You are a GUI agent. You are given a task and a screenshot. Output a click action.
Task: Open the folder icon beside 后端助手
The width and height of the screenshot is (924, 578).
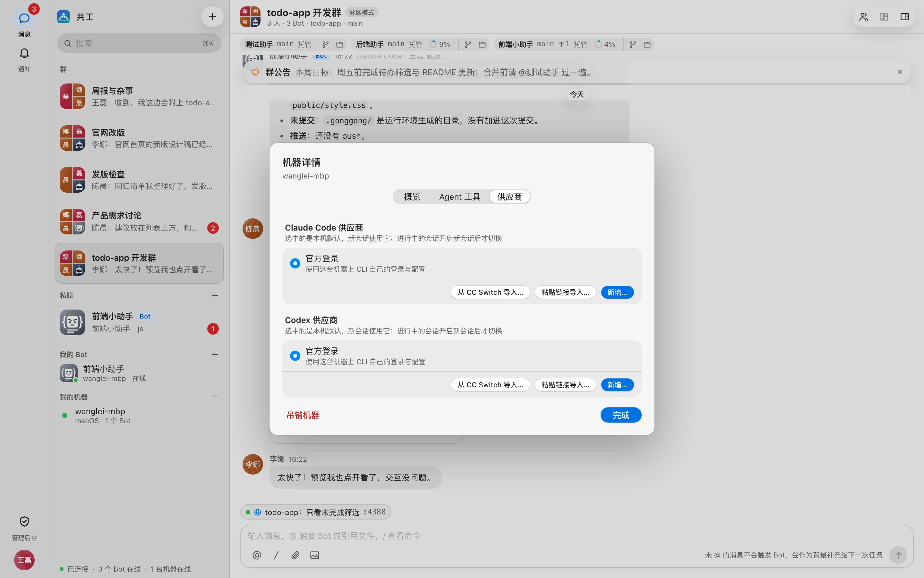tap(482, 44)
